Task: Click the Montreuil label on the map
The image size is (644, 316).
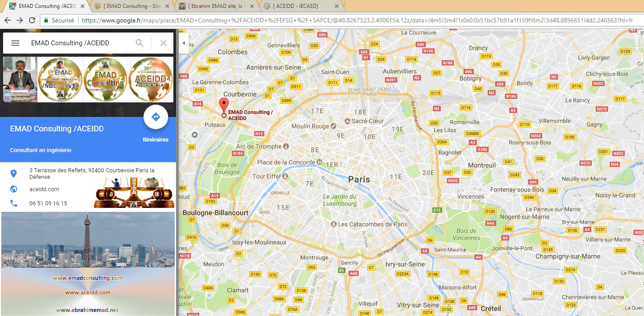Action: tap(482, 165)
